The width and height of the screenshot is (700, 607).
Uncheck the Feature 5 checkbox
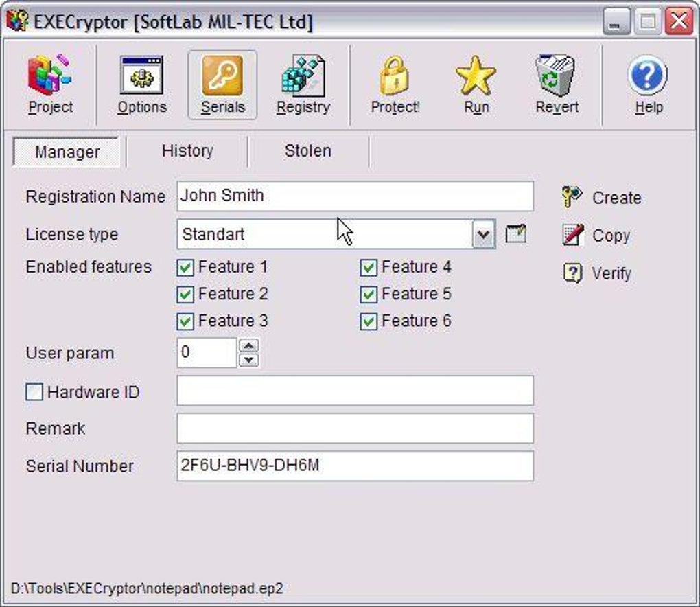369,295
